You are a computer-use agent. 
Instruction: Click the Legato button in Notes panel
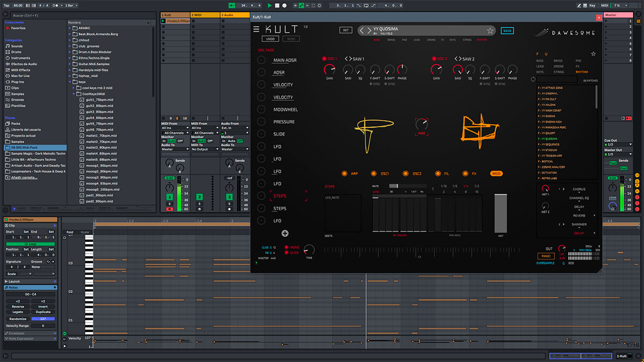coord(17,311)
